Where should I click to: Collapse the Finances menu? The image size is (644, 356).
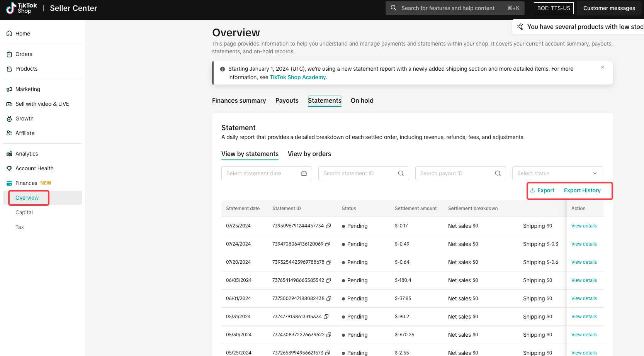(26, 183)
